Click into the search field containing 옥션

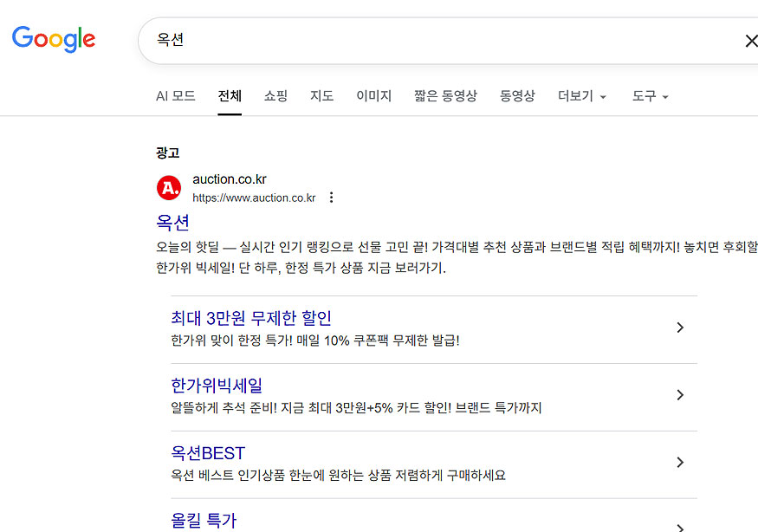click(433, 41)
